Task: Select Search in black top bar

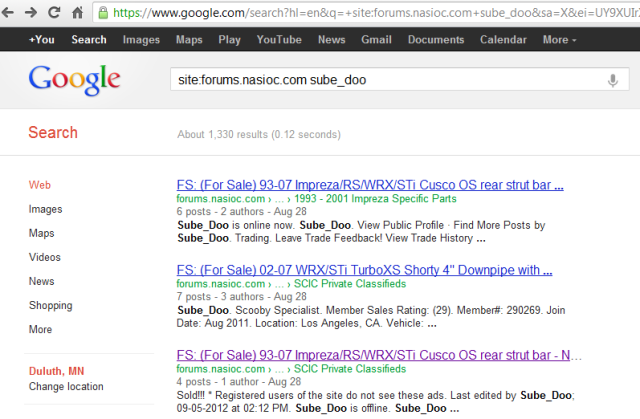Action: [x=89, y=40]
